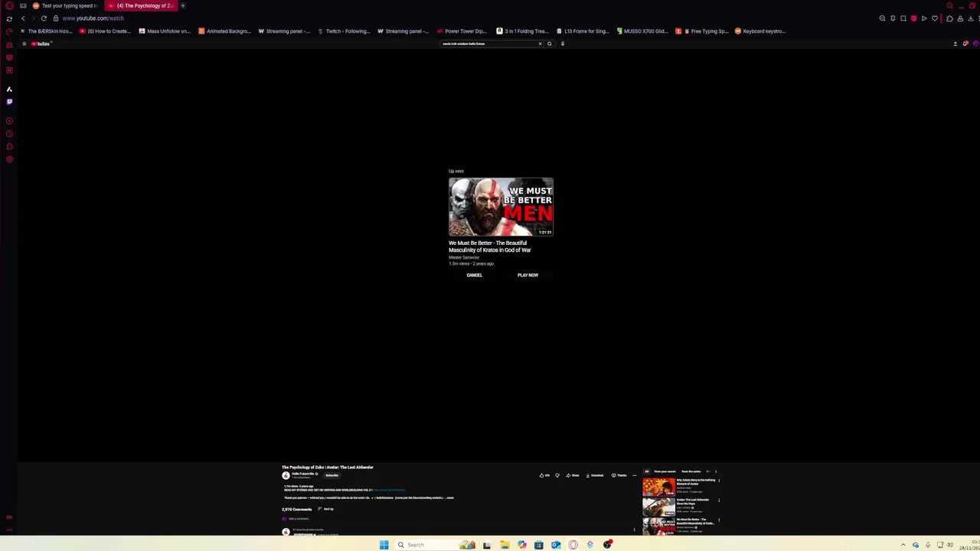Click the pinboard pin icon in toolbar

click(x=893, y=18)
